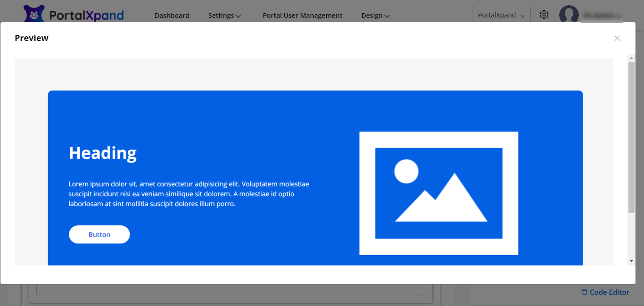Click the scrollbar up arrow in preview
644x306 pixels.
coord(631,58)
